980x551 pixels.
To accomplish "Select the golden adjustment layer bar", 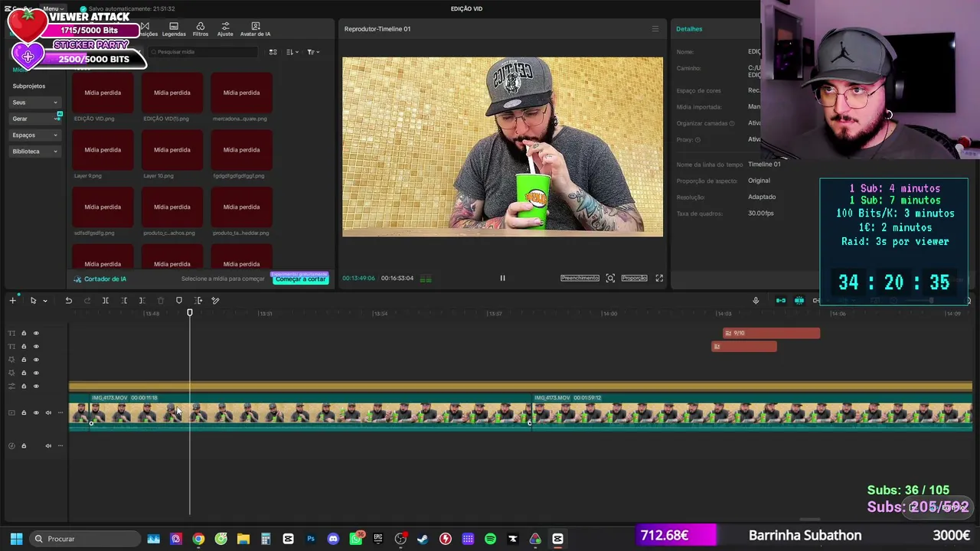I will pyautogui.click(x=521, y=386).
